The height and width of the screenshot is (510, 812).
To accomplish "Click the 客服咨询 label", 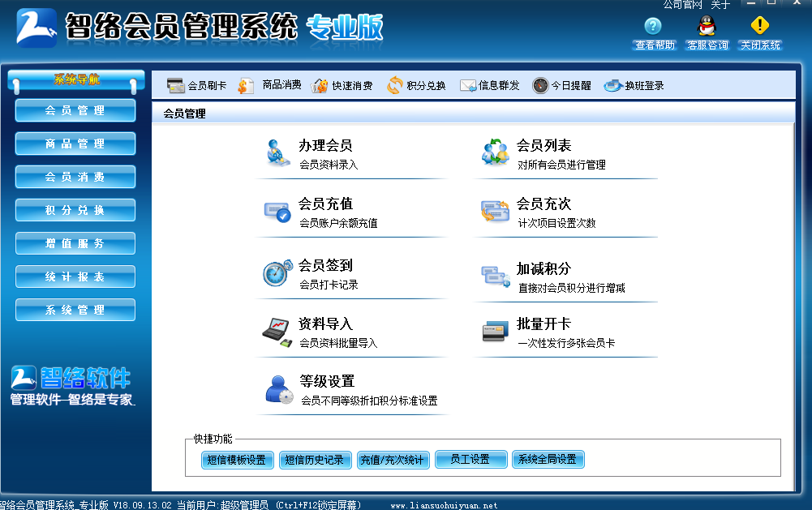I will point(707,45).
